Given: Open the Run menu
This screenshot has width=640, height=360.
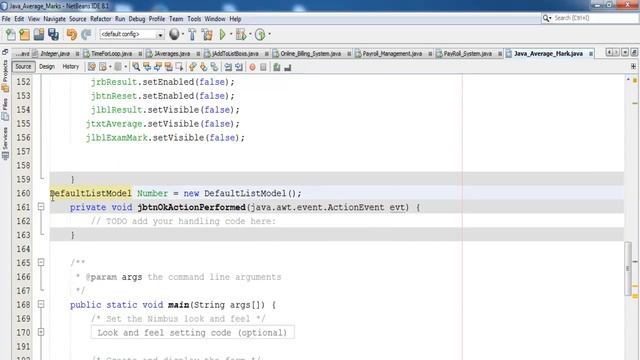Looking at the screenshot, I should (x=120, y=19).
